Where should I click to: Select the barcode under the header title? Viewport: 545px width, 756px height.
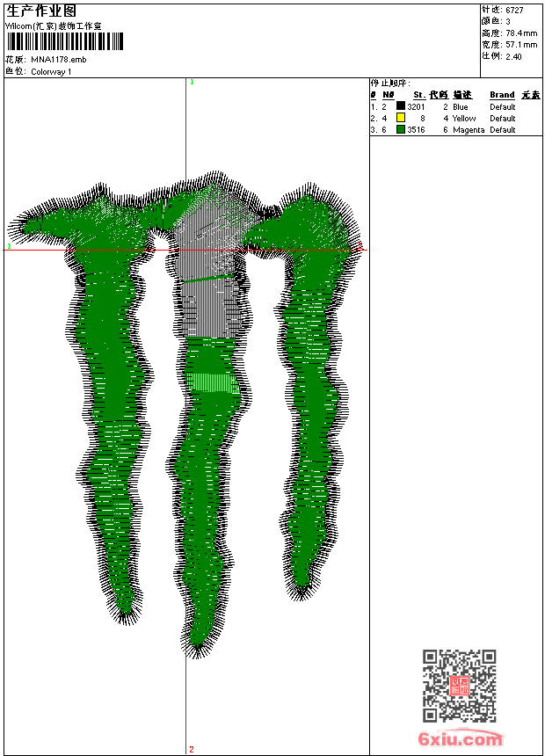tap(66, 41)
